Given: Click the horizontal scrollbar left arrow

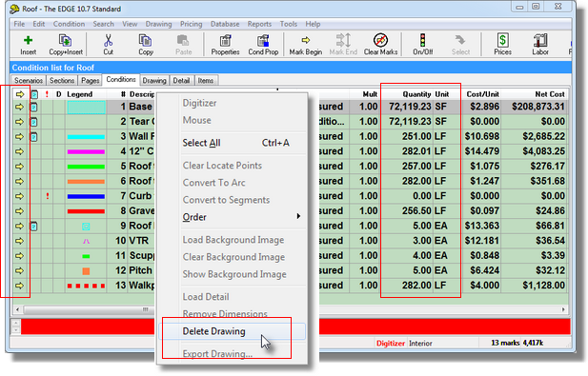Looking at the screenshot, I should 17,309.
